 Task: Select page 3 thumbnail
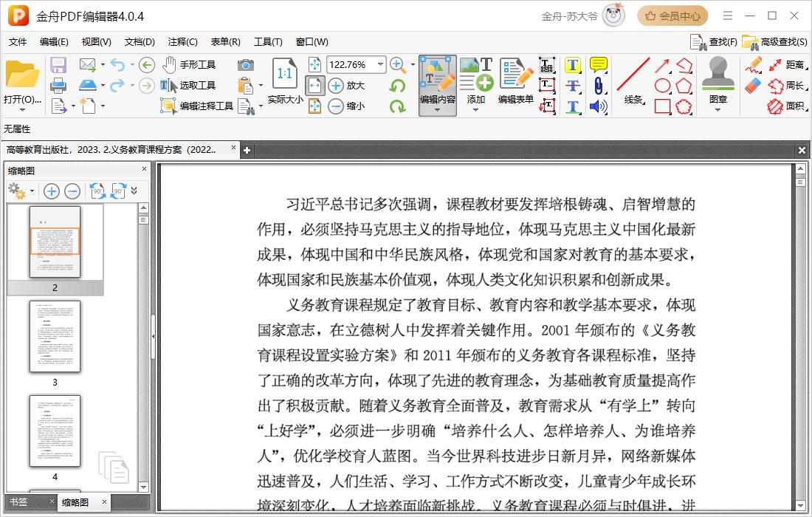55,337
